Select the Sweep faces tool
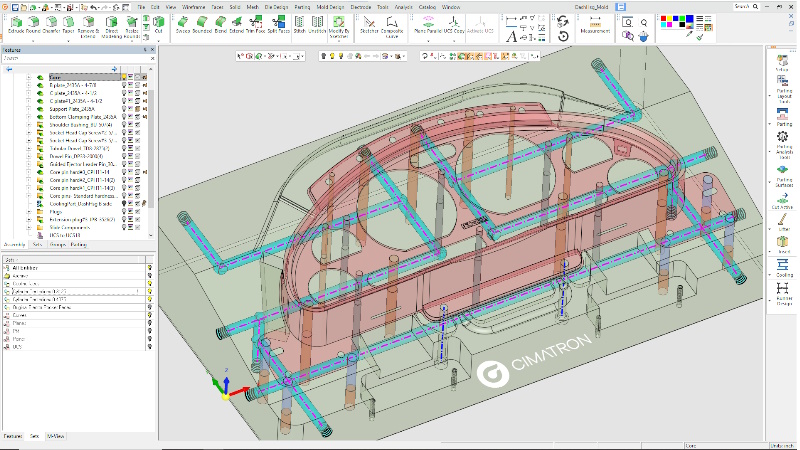 click(x=183, y=24)
